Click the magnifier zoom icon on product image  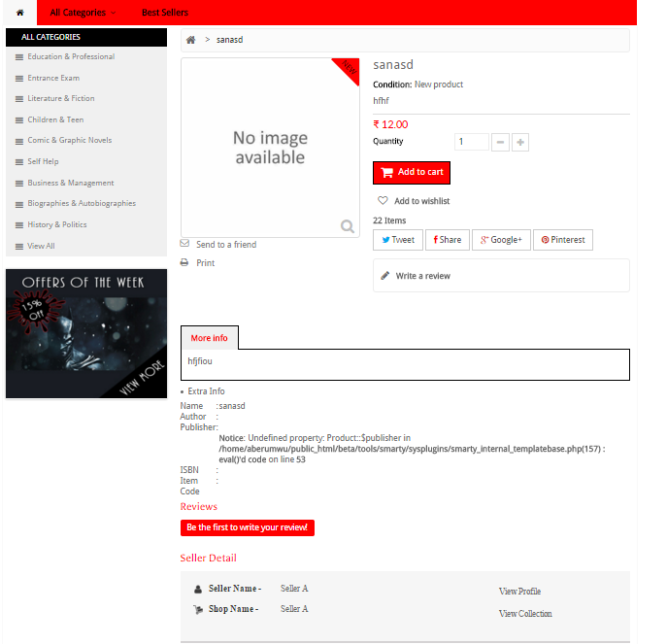click(x=348, y=226)
